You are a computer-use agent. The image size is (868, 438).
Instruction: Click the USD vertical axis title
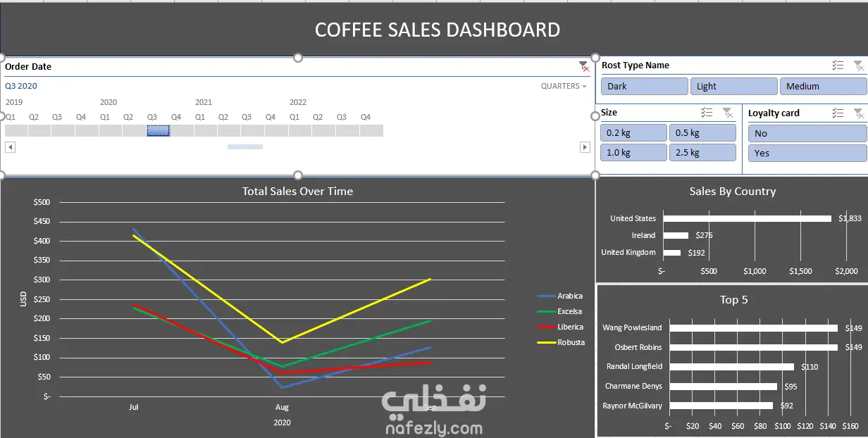tap(23, 299)
